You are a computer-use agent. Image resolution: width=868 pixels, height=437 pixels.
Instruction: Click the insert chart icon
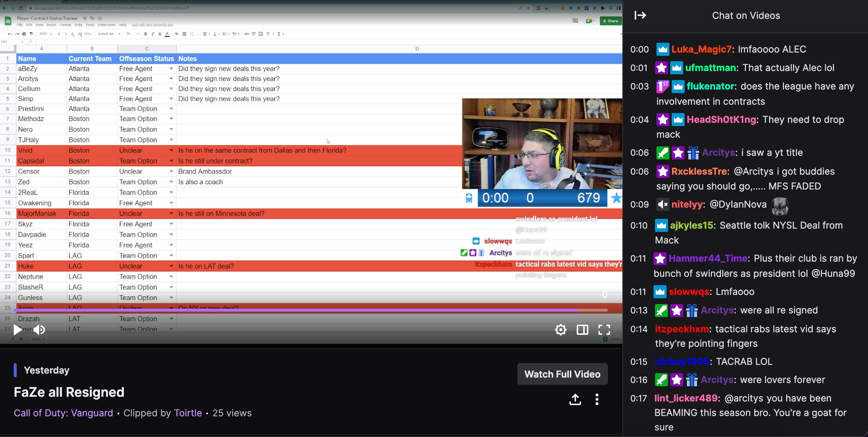point(261,34)
